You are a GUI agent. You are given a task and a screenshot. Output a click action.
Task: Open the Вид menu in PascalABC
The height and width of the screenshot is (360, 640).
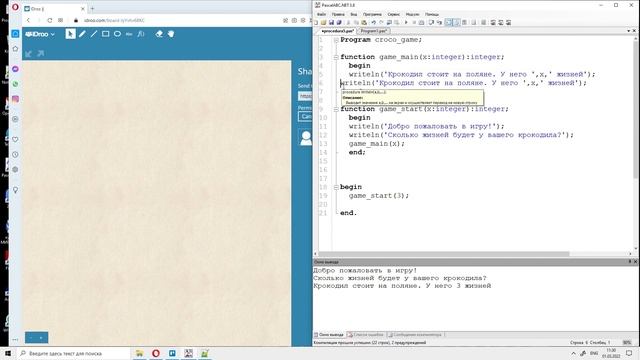tap(353, 14)
